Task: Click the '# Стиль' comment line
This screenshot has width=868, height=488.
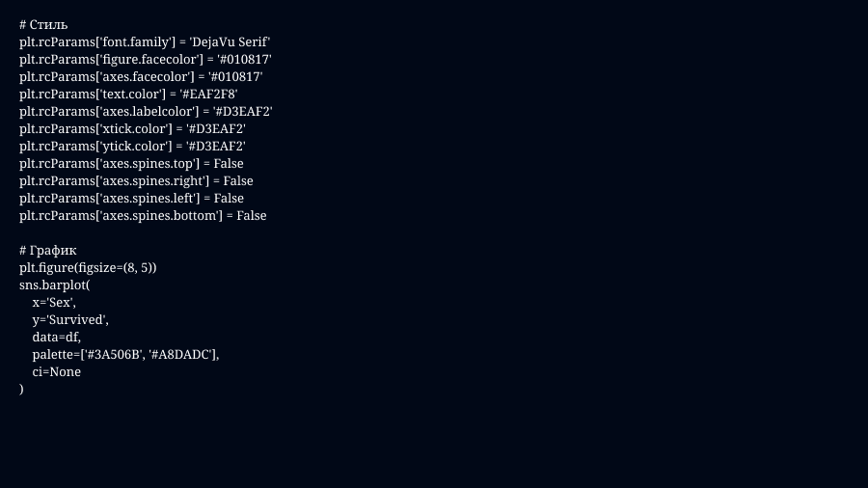Action: (x=43, y=24)
